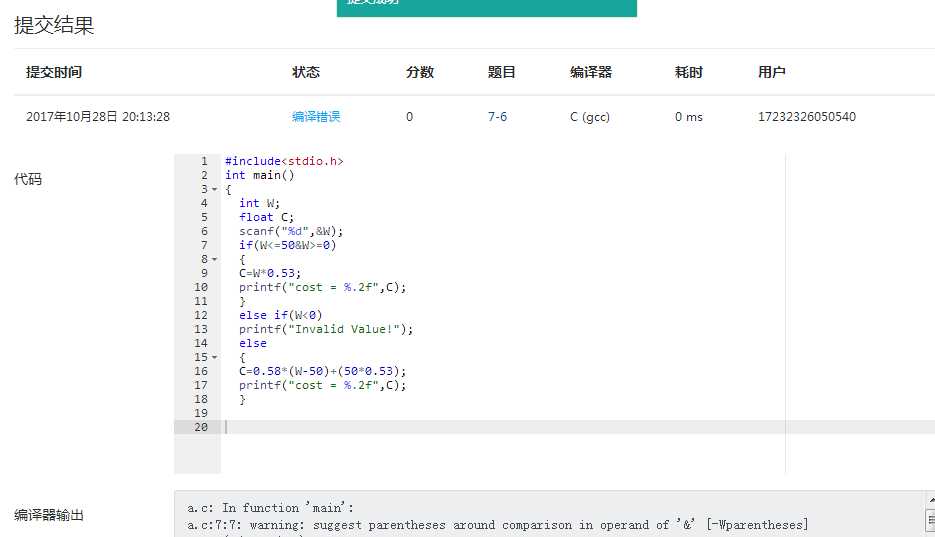Click the score value 0
The image size is (935, 537).
[410, 117]
